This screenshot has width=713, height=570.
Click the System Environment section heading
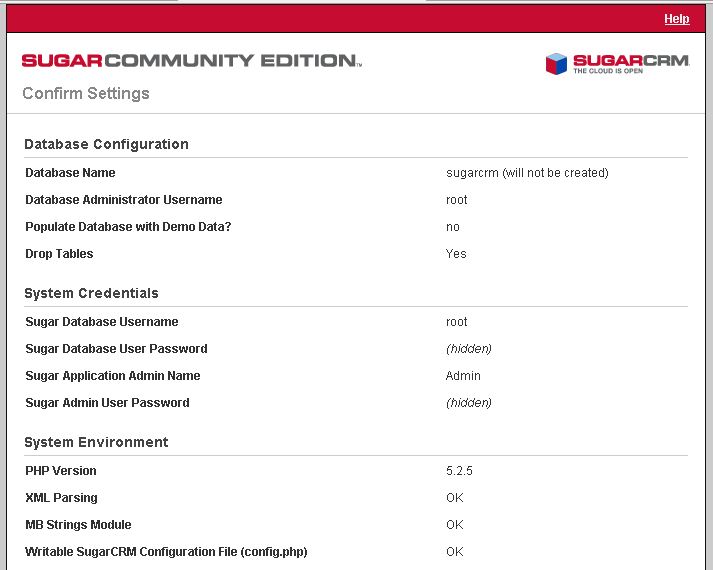(x=96, y=442)
